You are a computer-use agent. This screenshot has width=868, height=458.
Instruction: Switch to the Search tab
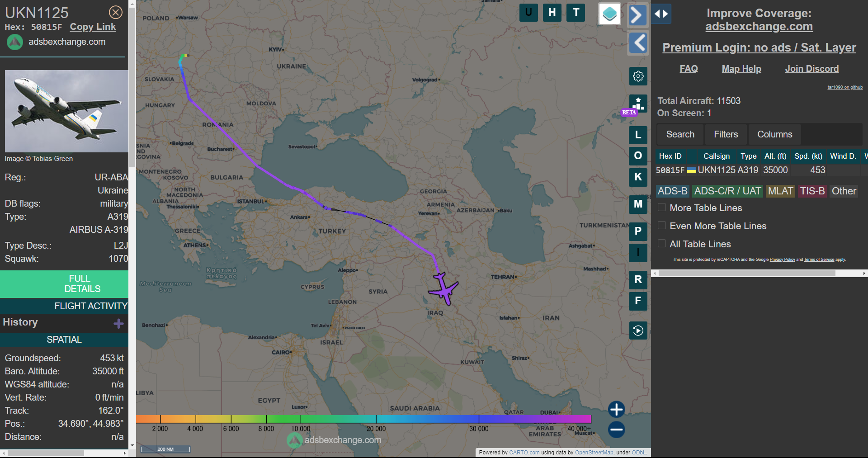(680, 134)
